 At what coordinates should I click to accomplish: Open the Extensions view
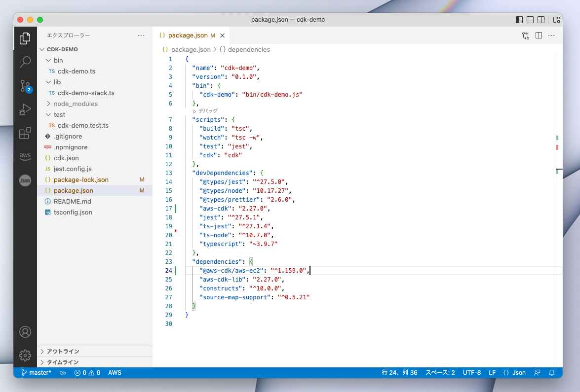(x=25, y=133)
